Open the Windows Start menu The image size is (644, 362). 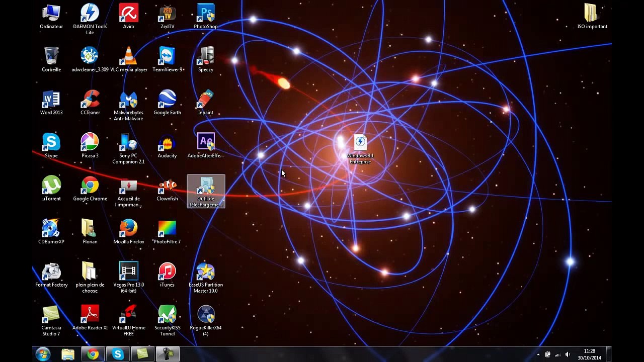(x=43, y=354)
